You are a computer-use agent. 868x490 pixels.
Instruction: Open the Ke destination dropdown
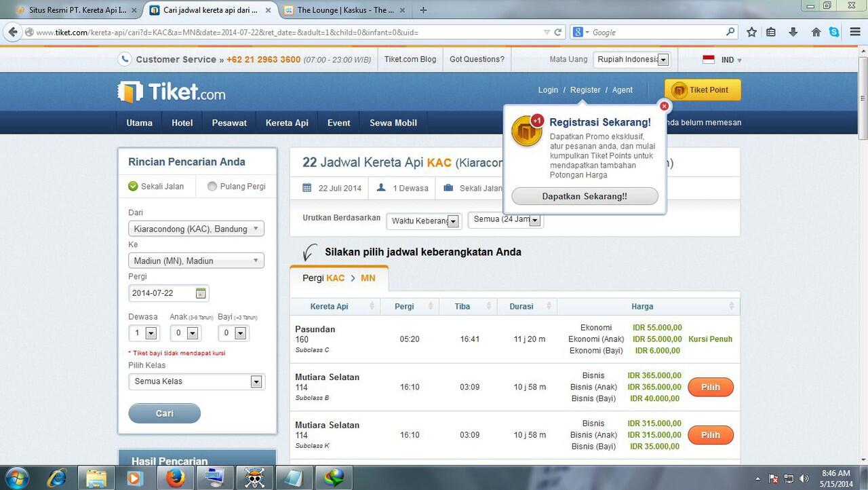196,261
